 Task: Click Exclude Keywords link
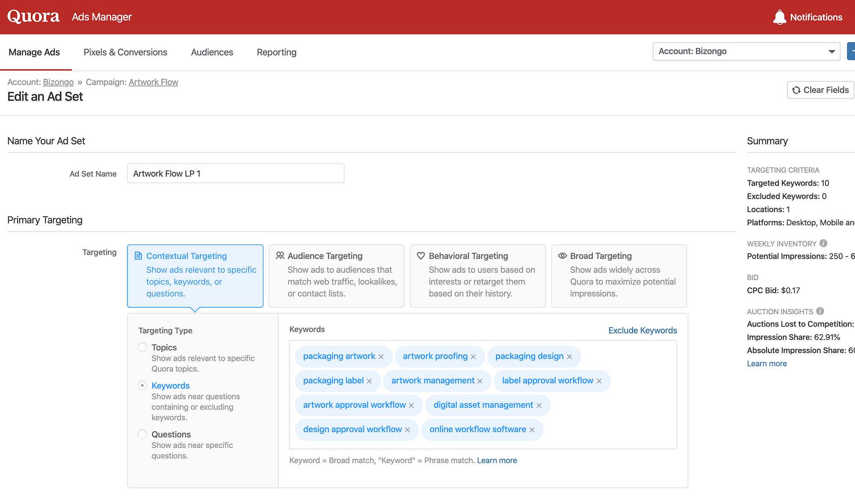(643, 330)
